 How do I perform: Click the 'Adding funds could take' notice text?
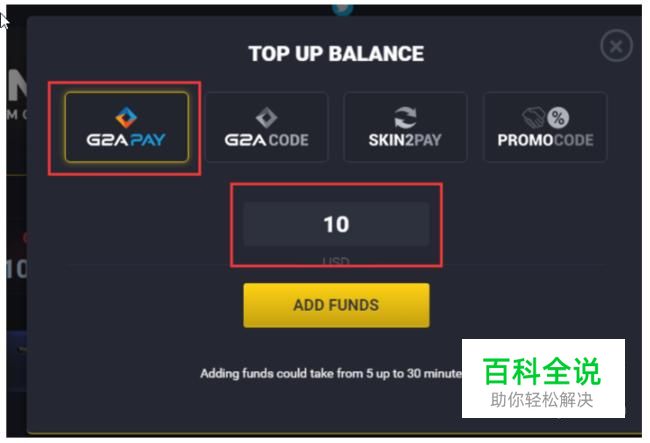point(331,374)
